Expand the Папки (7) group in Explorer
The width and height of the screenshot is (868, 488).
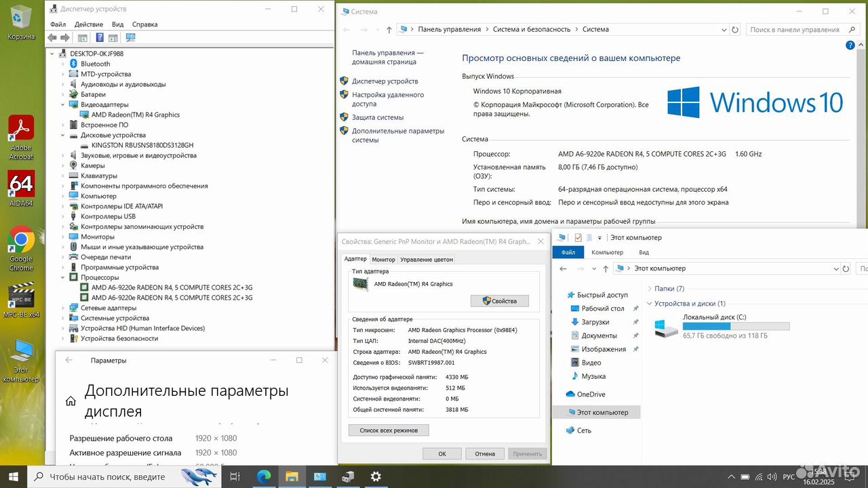point(649,289)
